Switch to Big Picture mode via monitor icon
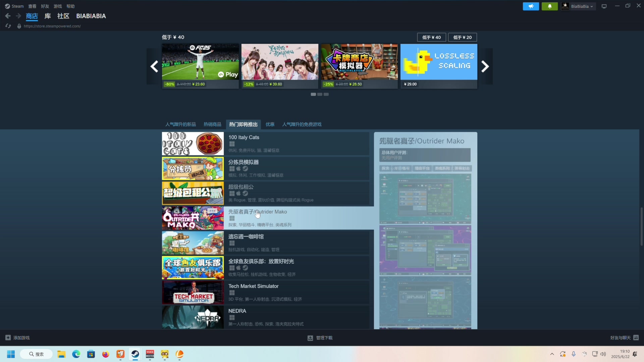This screenshot has width=644, height=362. 604,6
